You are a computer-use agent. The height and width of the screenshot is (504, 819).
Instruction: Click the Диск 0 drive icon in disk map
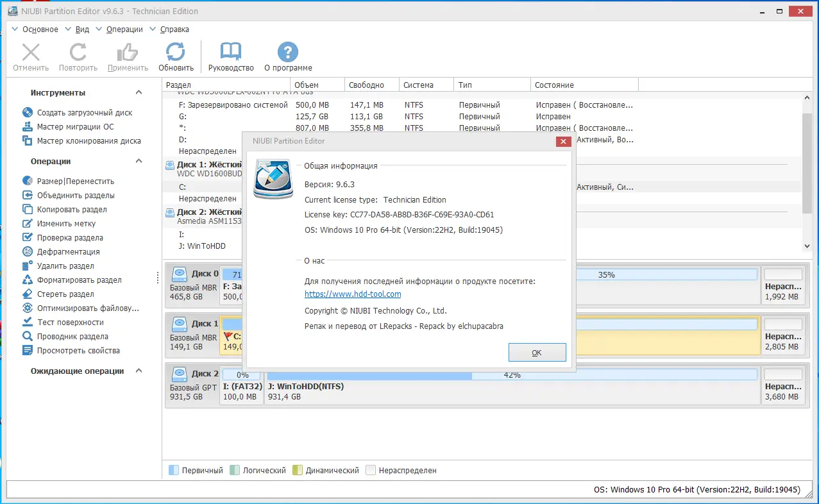pyautogui.click(x=180, y=273)
